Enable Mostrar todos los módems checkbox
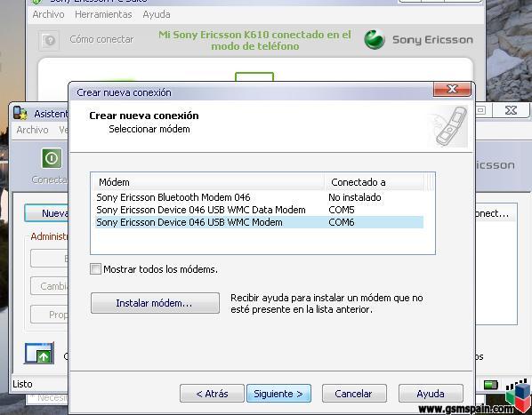This screenshot has height=415, width=532. pos(95,269)
